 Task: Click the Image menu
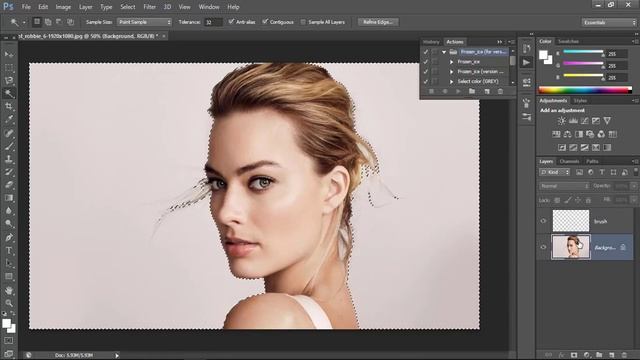point(63,7)
